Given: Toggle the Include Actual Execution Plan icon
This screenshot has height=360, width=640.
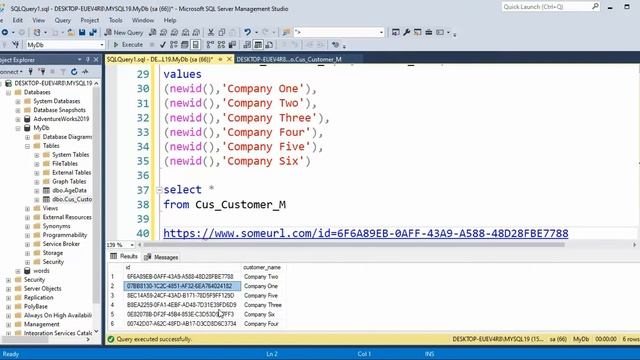Looking at the screenshot, I should tap(210, 44).
